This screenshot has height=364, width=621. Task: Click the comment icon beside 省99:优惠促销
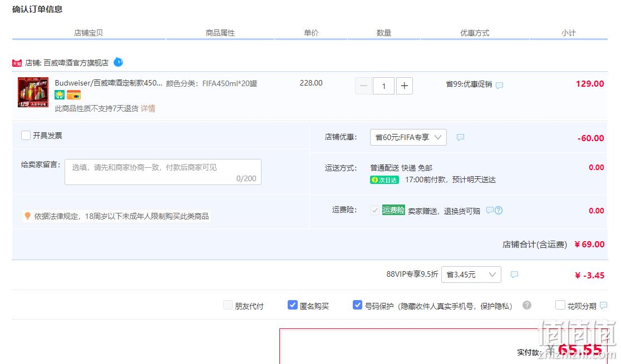pyautogui.click(x=500, y=85)
